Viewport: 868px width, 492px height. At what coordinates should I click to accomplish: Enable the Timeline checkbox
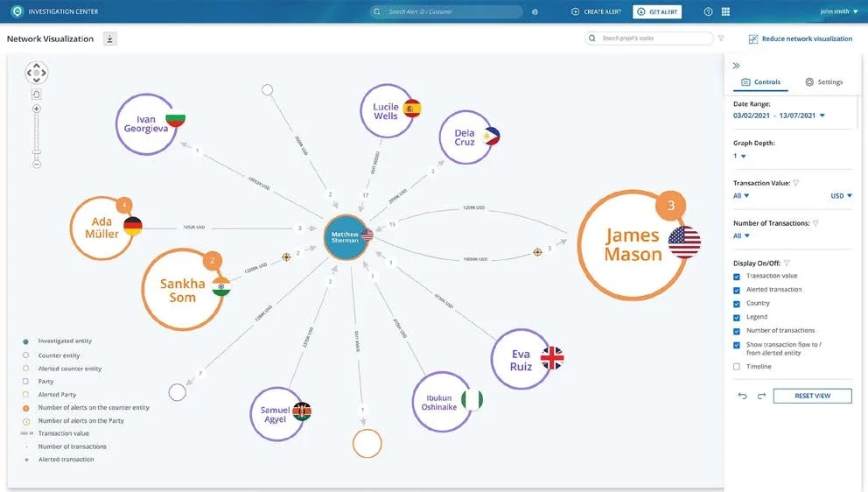pos(736,367)
